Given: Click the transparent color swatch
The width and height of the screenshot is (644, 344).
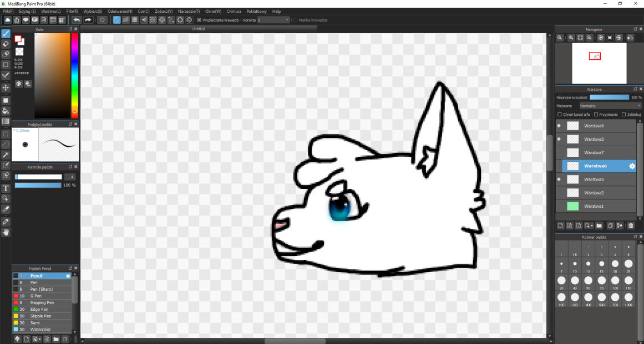Looking at the screenshot, I should [19, 52].
